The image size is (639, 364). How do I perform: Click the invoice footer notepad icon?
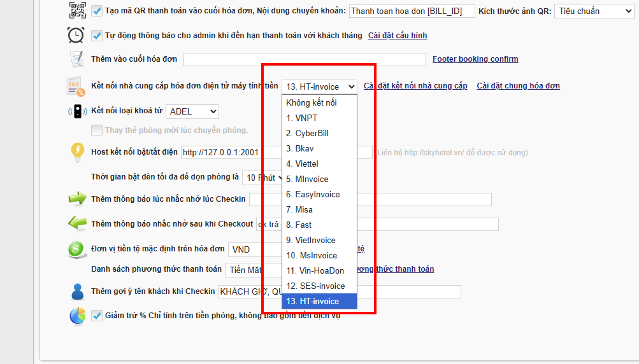(76, 59)
